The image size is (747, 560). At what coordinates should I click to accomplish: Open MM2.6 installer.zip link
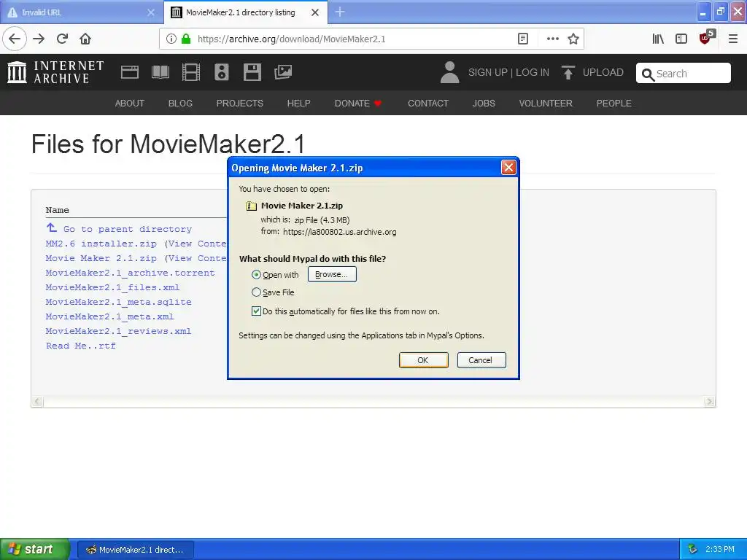(x=101, y=244)
